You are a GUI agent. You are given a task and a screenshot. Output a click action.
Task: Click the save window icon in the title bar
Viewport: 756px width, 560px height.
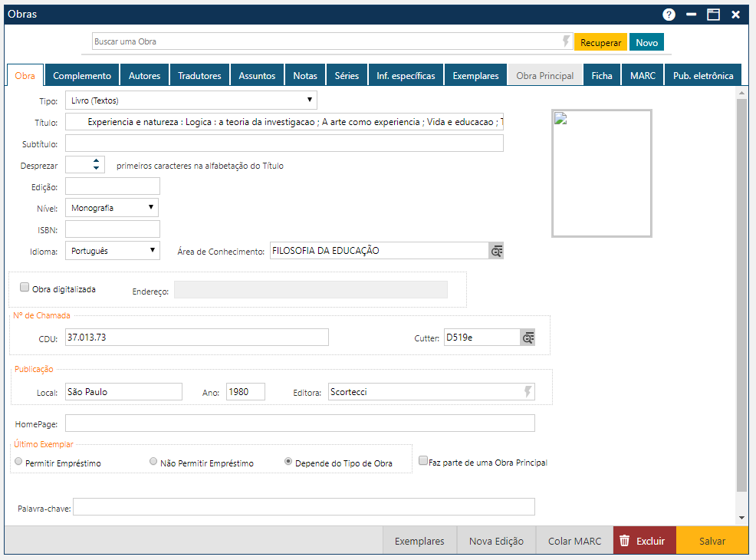(715, 14)
